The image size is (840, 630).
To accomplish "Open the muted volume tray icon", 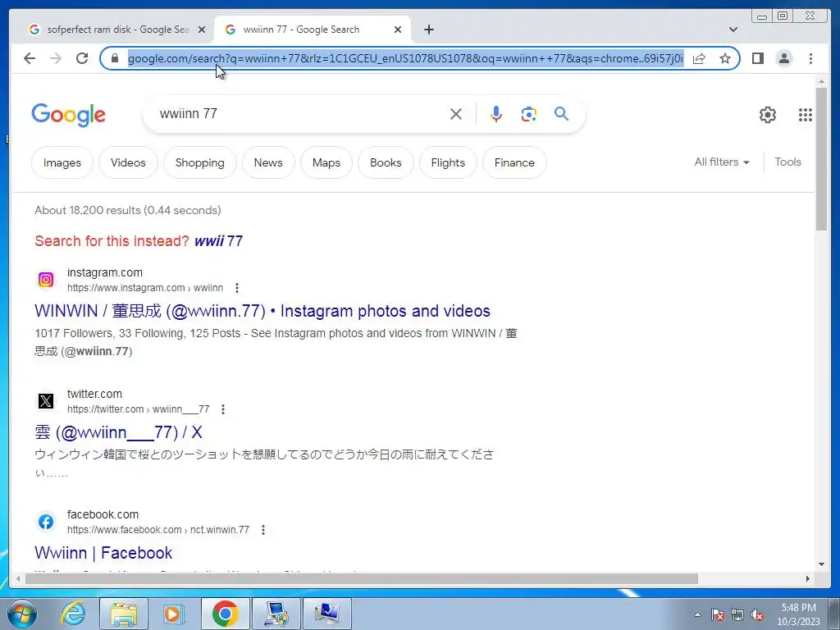I will (757, 614).
